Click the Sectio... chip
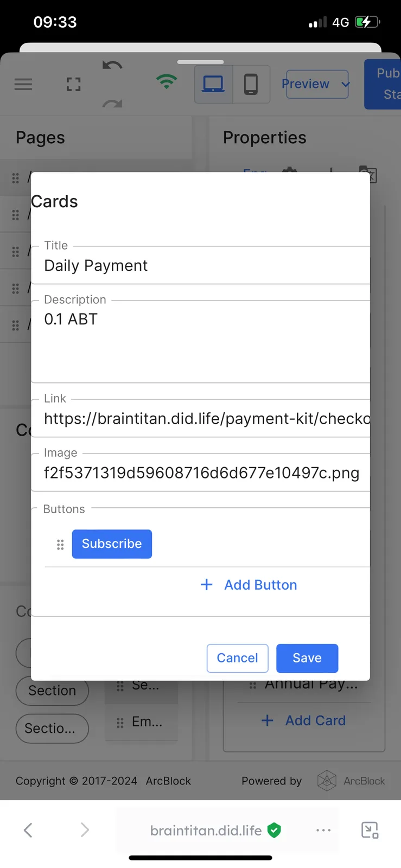401x868 pixels. tap(52, 728)
